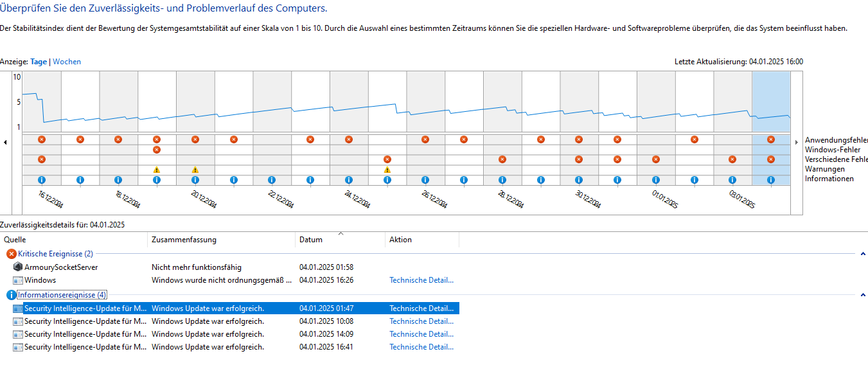Screen dimensions: 868x383
Task: Click the warning triangle on 20.12.2024
Action: click(195, 170)
